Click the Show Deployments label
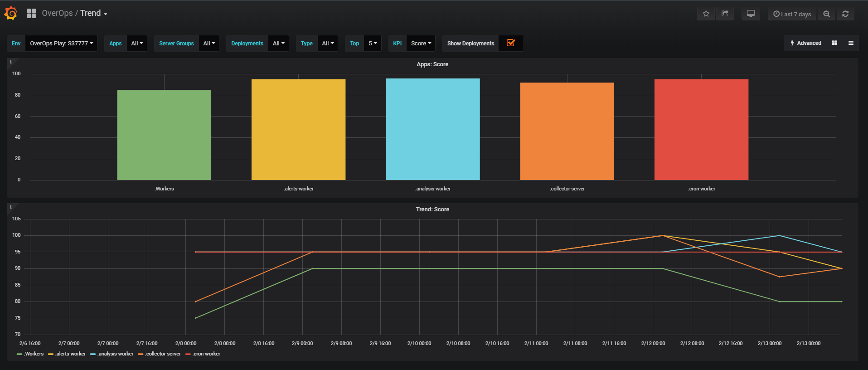The image size is (868, 370). pyautogui.click(x=470, y=44)
